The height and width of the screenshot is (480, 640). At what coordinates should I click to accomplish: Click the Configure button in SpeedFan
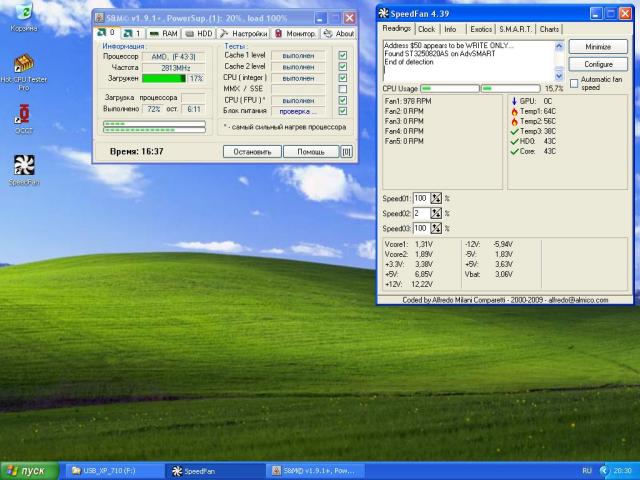click(598, 64)
